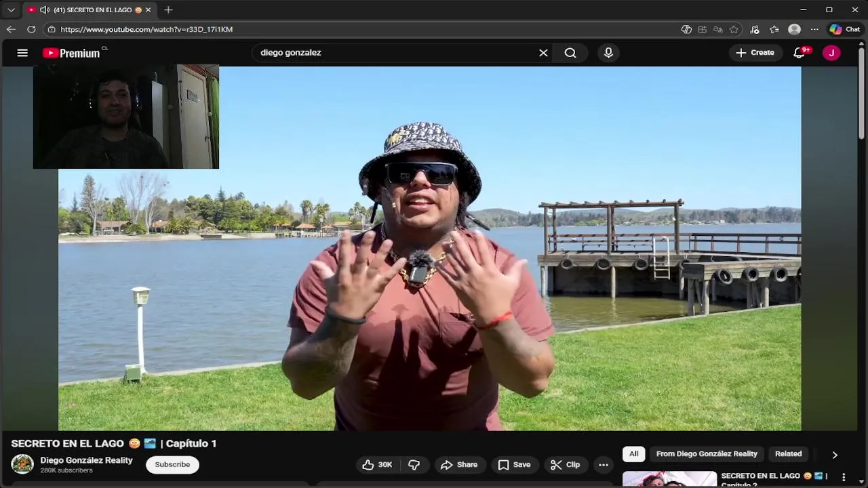Image resolution: width=868 pixels, height=488 pixels.
Task: Click the 280K subscribers text
Action: pyautogui.click(x=66, y=470)
